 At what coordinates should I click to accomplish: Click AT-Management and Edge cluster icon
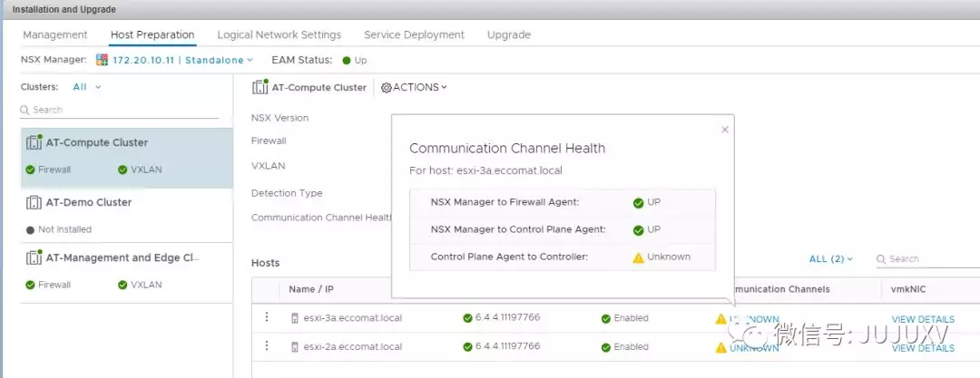click(x=34, y=257)
